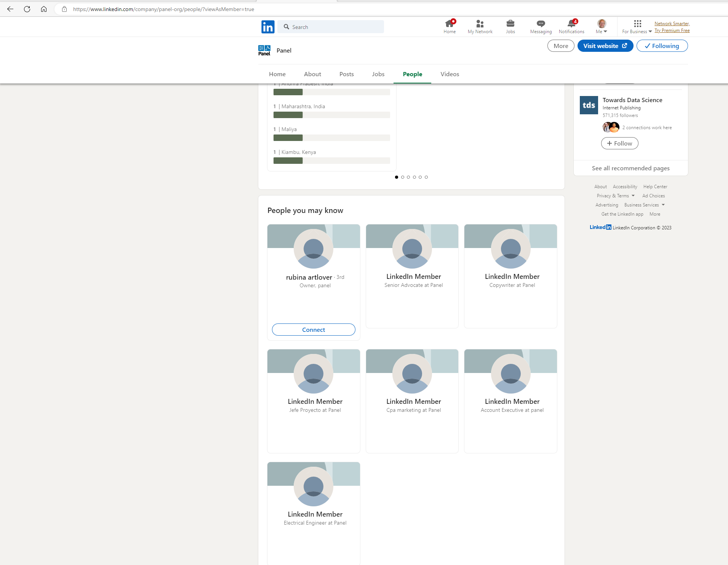This screenshot has width=728, height=565.
Task: Open the Towards Data Science page logo
Action: click(x=589, y=105)
